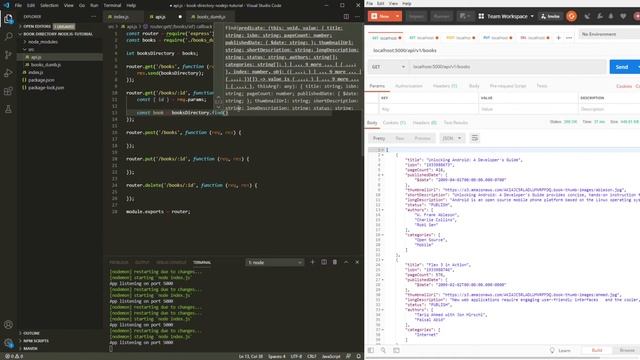Click the Build button at Postman bottom
The width and height of the screenshot is (640, 360).
click(x=597, y=350)
